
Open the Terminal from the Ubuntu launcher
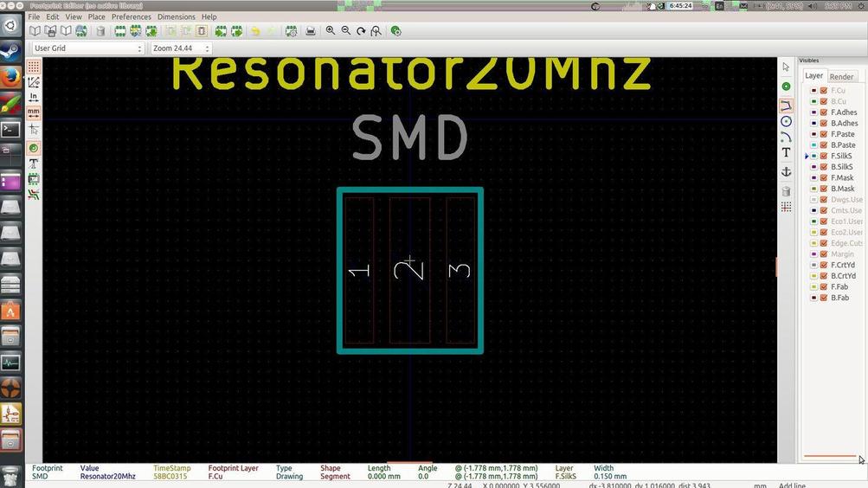[10, 130]
